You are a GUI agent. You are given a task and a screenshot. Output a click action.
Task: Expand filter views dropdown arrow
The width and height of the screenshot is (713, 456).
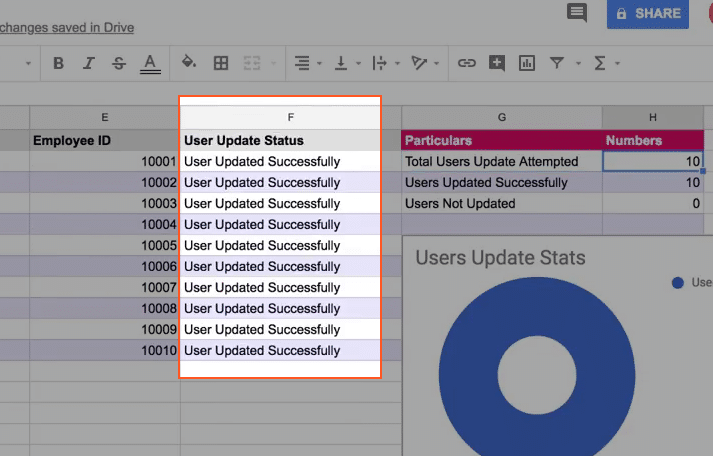(x=578, y=63)
